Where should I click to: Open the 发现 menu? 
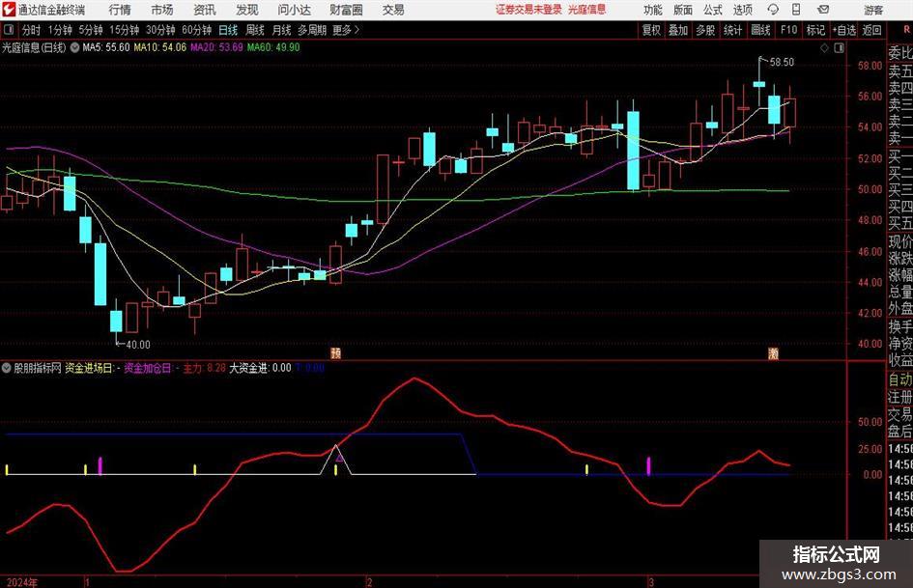point(247,10)
